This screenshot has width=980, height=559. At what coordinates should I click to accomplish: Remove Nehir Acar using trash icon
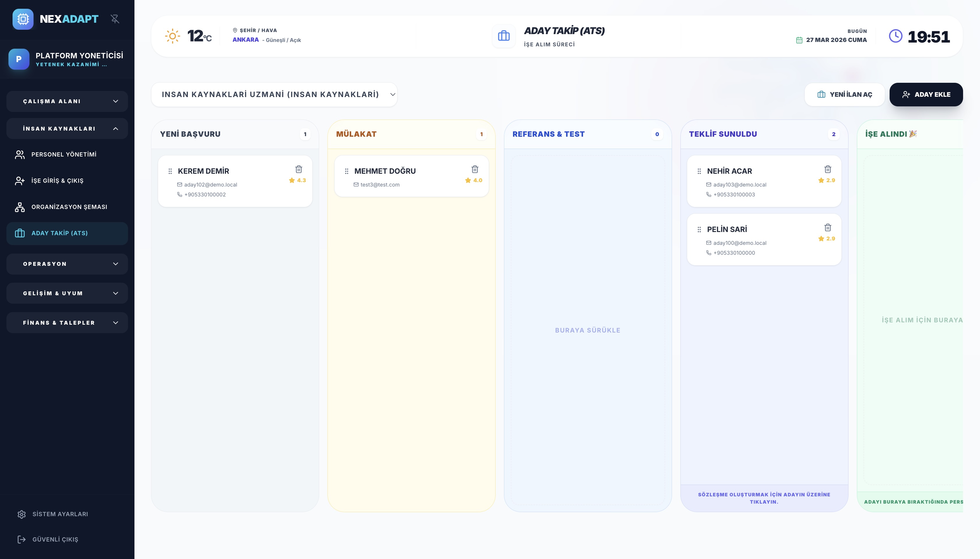pos(827,169)
